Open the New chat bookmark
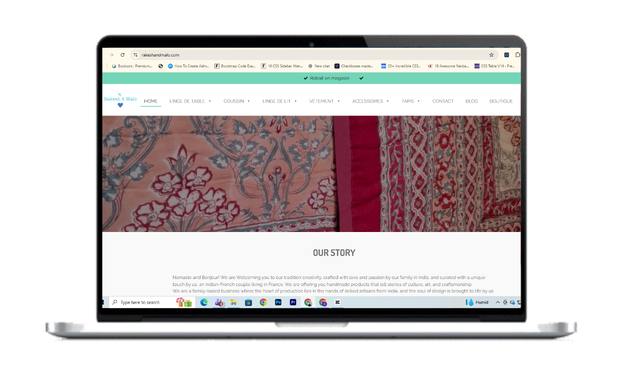The width and height of the screenshot is (622, 380). click(319, 66)
